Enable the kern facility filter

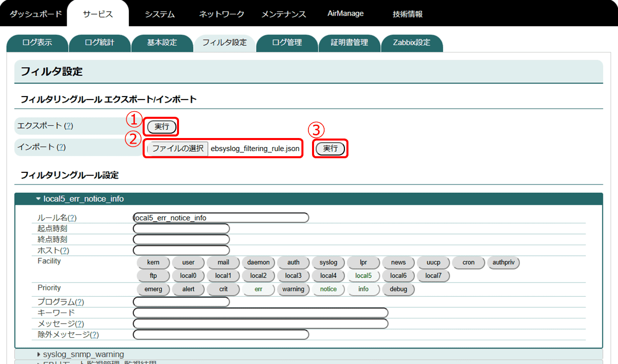[153, 262]
